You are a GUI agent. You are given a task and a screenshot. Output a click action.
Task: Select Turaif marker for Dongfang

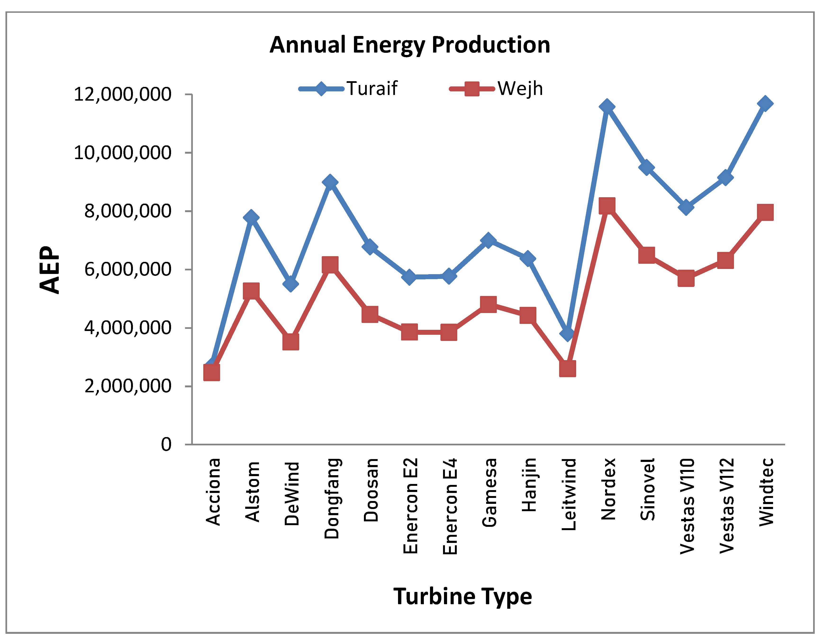(330, 183)
